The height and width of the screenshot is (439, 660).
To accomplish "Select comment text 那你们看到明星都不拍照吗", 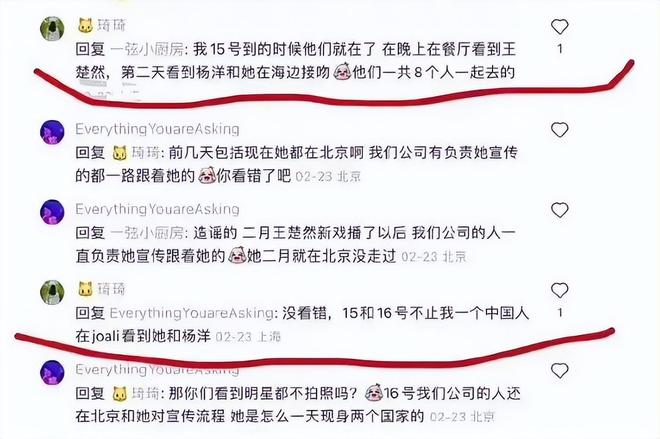I will click(x=263, y=394).
